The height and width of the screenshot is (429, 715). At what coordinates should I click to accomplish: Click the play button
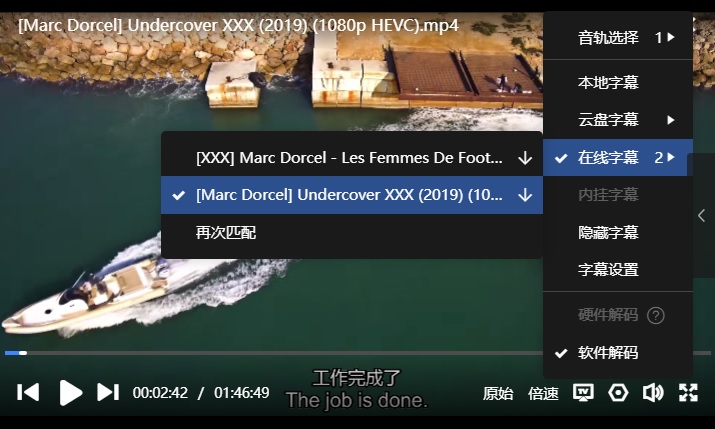tap(71, 393)
